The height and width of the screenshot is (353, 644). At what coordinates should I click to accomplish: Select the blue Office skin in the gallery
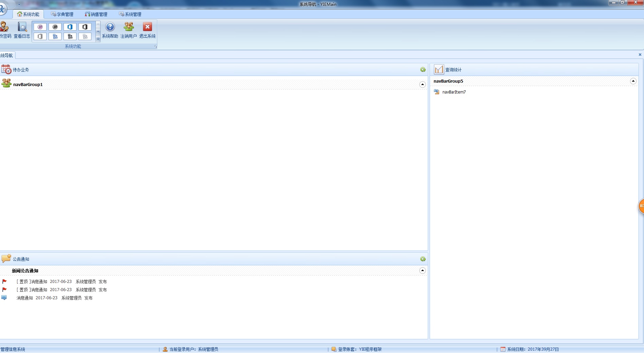(70, 27)
